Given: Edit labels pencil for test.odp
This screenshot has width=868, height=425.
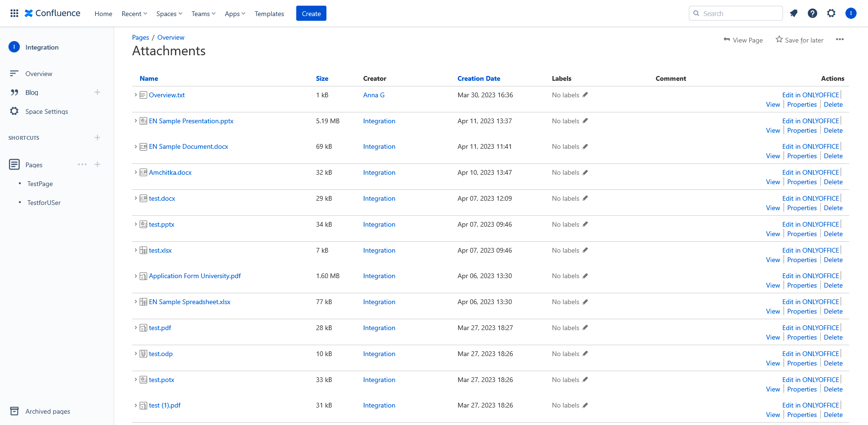Looking at the screenshot, I should [585, 354].
